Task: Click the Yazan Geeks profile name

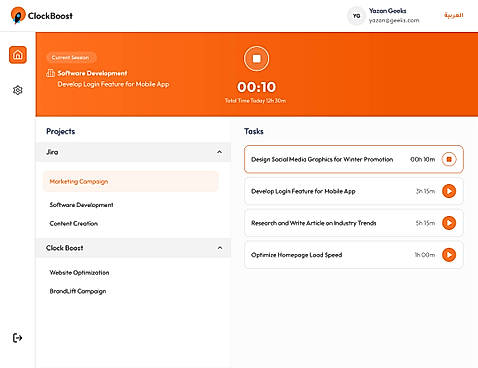Action: pyautogui.click(x=387, y=11)
